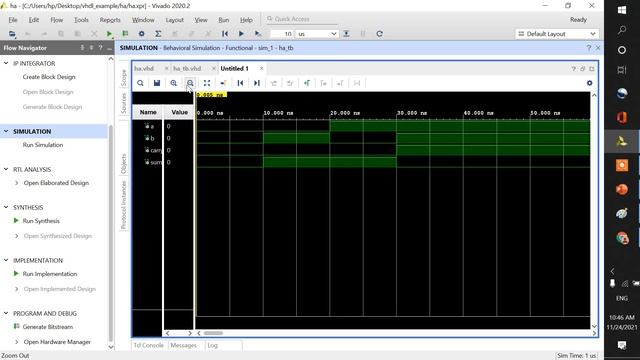The width and height of the screenshot is (640, 360).
Task: Minimize the Flow Navigator panel
Action: (109, 48)
